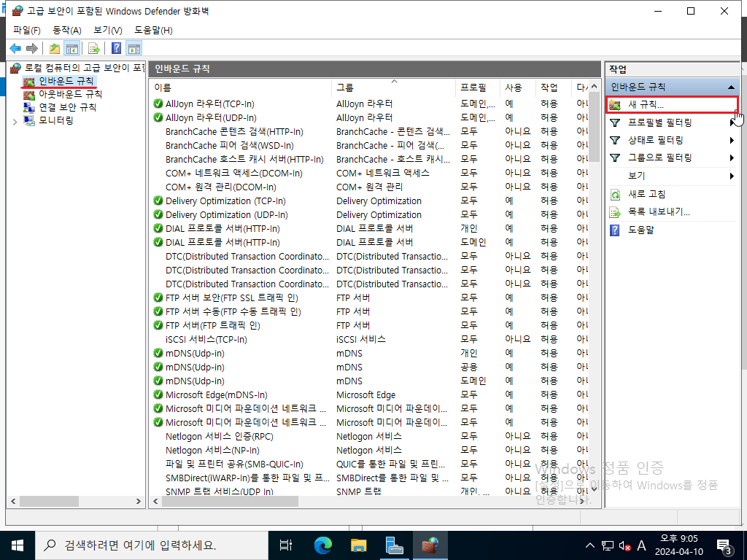Viewport: 747px width, 560px height.
Task: Sort by the 그룹 column header
Action: click(x=393, y=87)
